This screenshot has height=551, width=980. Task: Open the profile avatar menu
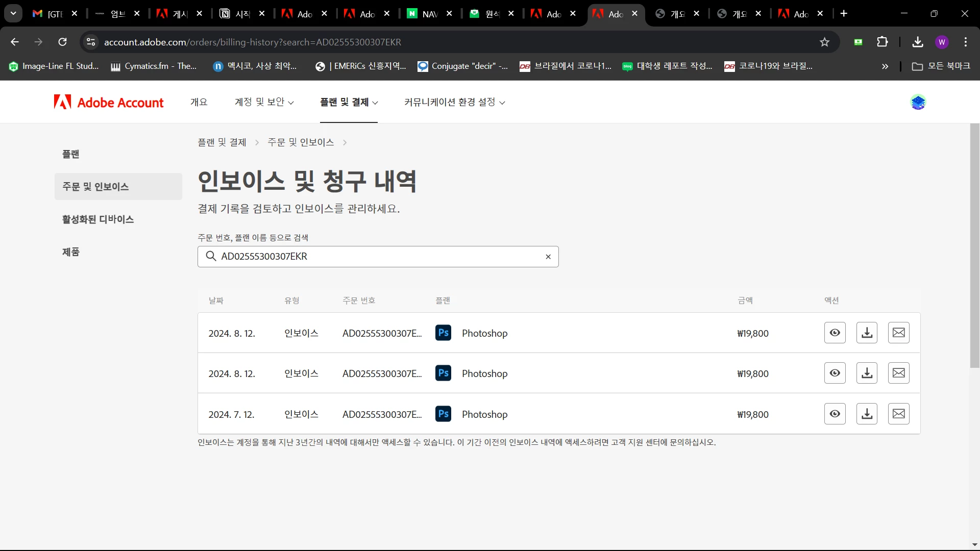click(918, 102)
